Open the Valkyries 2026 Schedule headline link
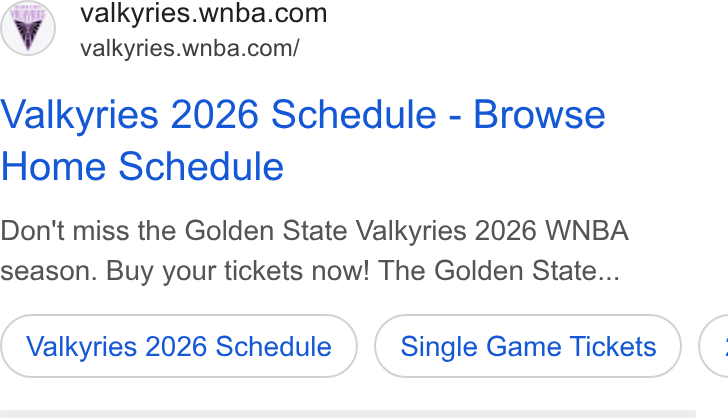The width and height of the screenshot is (728, 418). 303,140
